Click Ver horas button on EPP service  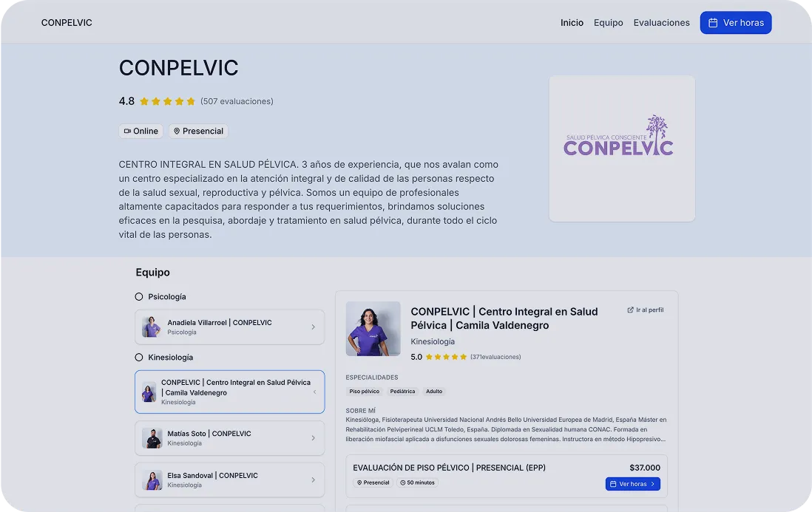tap(633, 484)
